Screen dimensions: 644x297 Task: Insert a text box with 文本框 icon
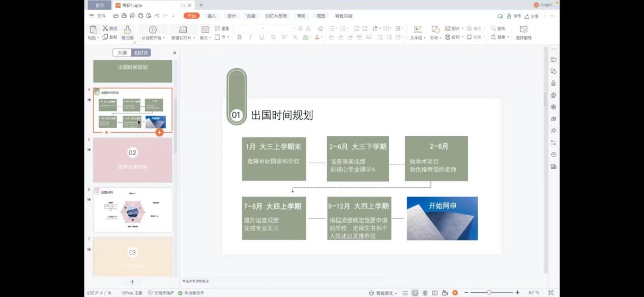pos(417,29)
